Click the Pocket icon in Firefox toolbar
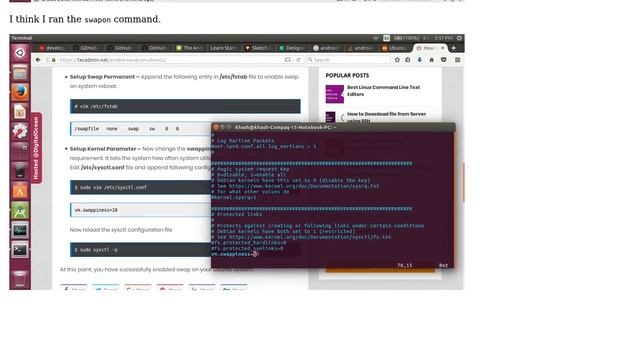Viewport: 640px width, 360px height. point(444,60)
